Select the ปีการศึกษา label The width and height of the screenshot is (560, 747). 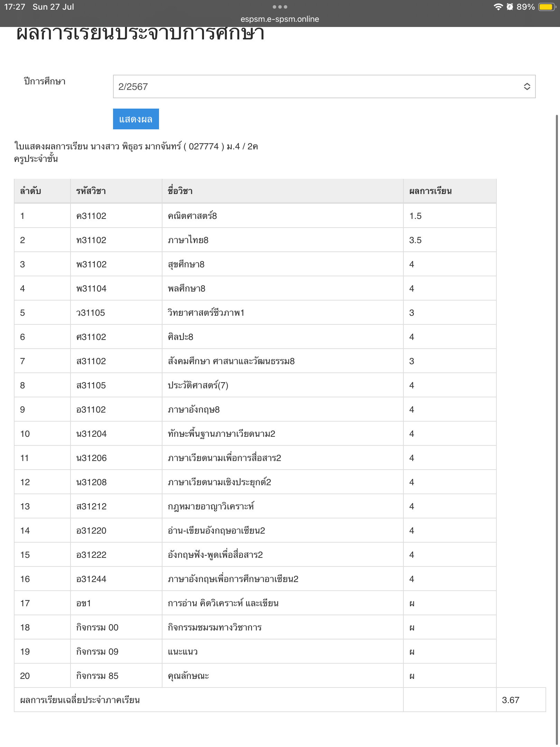pyautogui.click(x=45, y=81)
